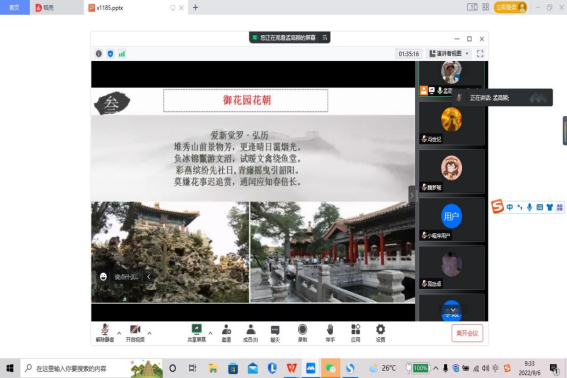This screenshot has width=567, height=378.
Task: Open a new tab with plus button
Action: (x=195, y=8)
